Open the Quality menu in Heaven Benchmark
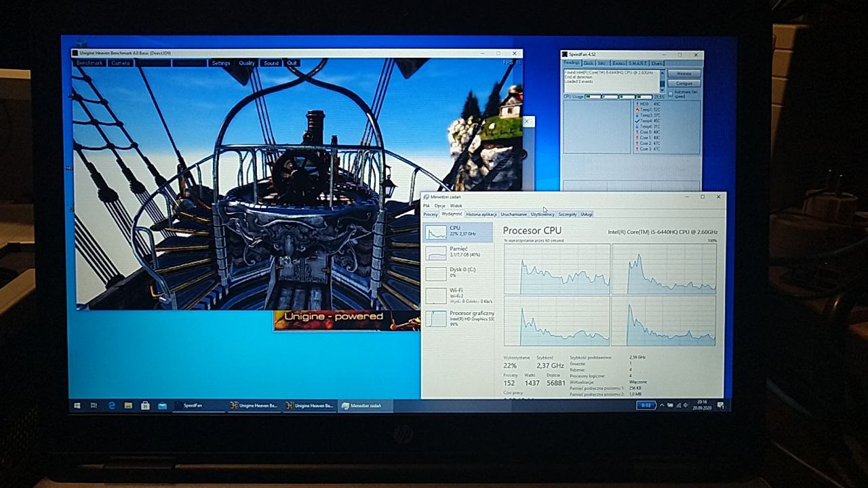The image size is (868, 488). point(247,63)
